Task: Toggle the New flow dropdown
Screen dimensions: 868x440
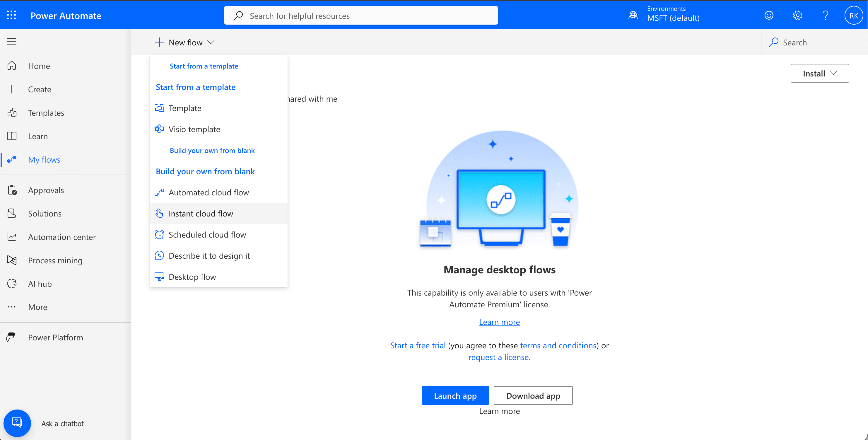Action: [x=184, y=42]
